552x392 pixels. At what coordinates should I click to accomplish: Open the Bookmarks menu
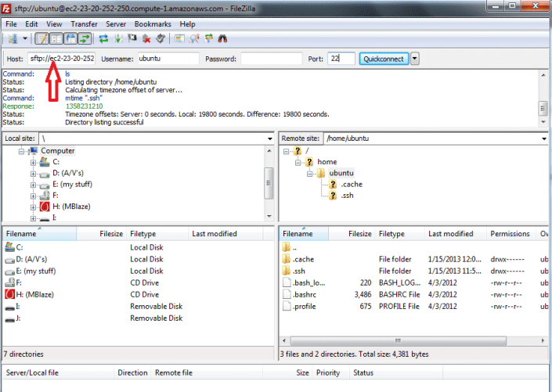coord(153,24)
